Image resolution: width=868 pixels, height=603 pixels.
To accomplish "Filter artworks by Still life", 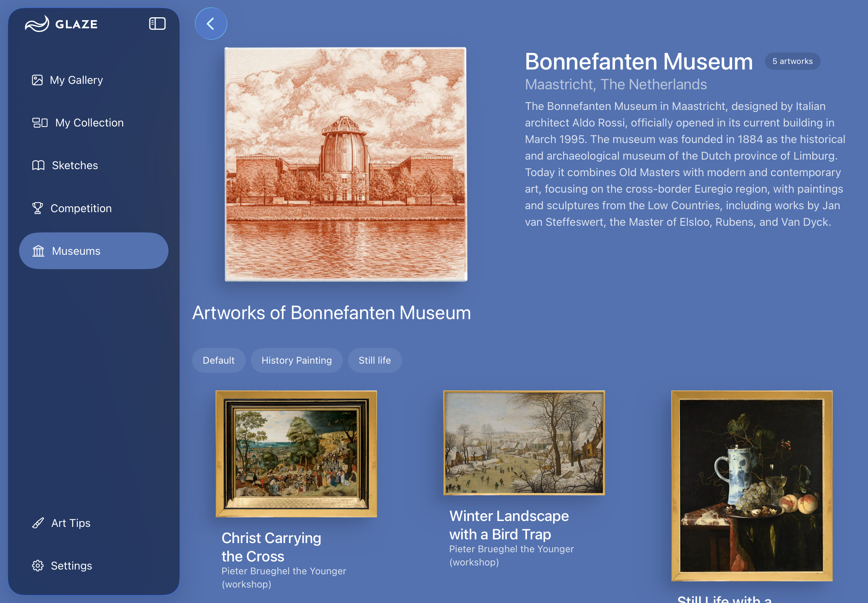I will coord(374,360).
